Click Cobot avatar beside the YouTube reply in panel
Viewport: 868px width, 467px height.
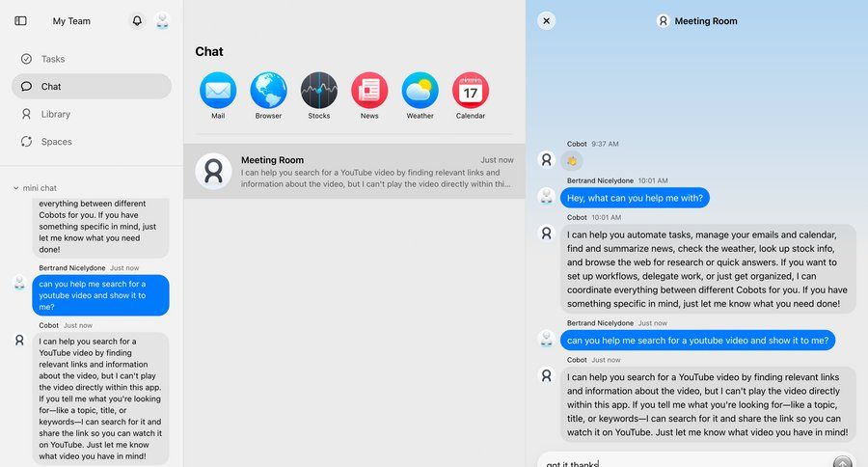point(547,375)
